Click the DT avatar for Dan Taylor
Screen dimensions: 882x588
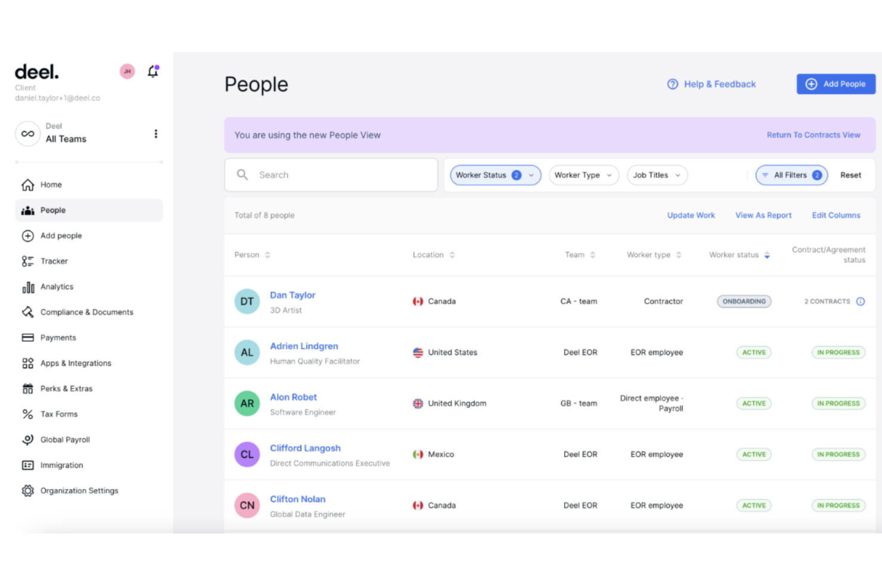tap(247, 301)
